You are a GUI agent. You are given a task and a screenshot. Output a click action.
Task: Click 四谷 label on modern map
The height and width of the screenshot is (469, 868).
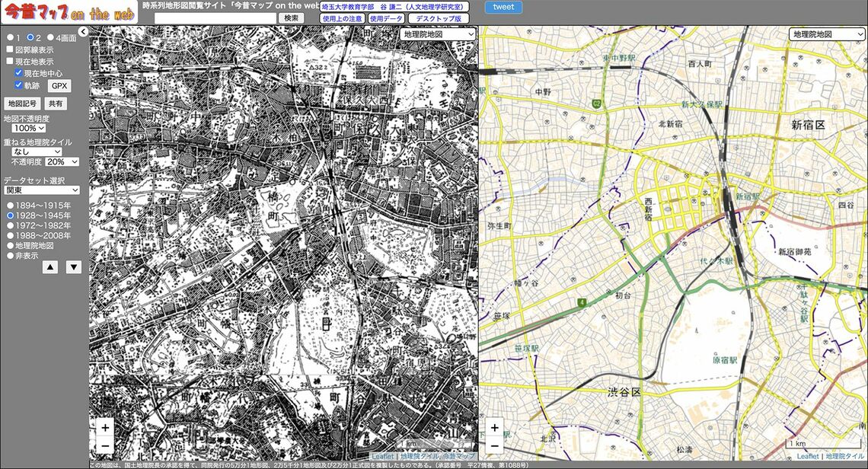coord(846,205)
